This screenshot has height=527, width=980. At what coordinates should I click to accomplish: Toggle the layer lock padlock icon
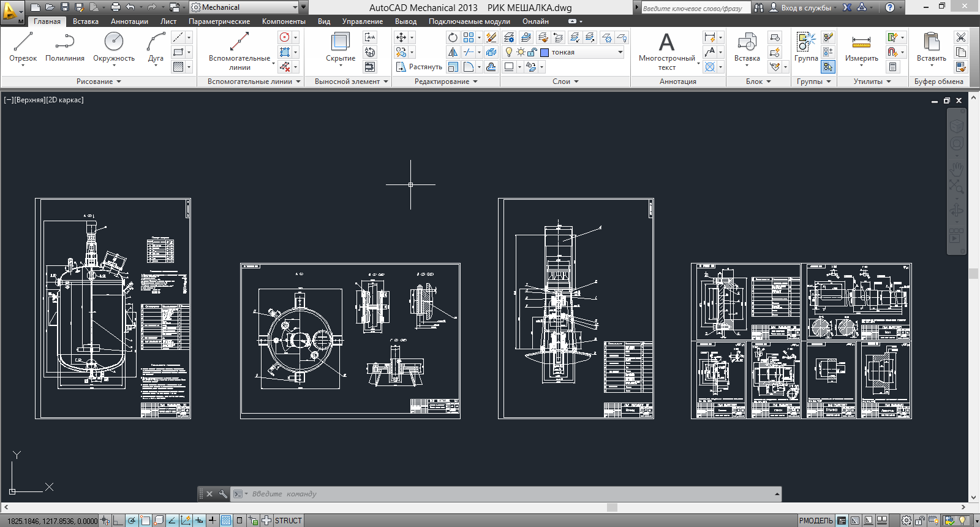(532, 52)
